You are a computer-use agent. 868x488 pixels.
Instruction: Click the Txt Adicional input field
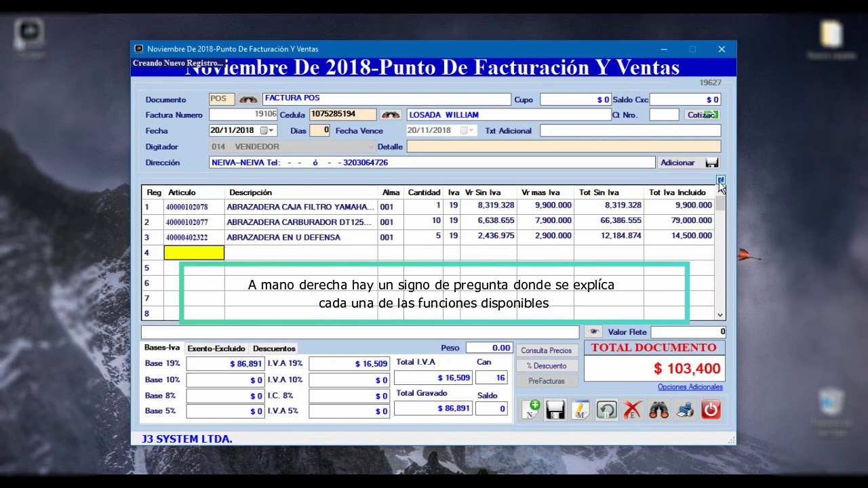pyautogui.click(x=630, y=131)
